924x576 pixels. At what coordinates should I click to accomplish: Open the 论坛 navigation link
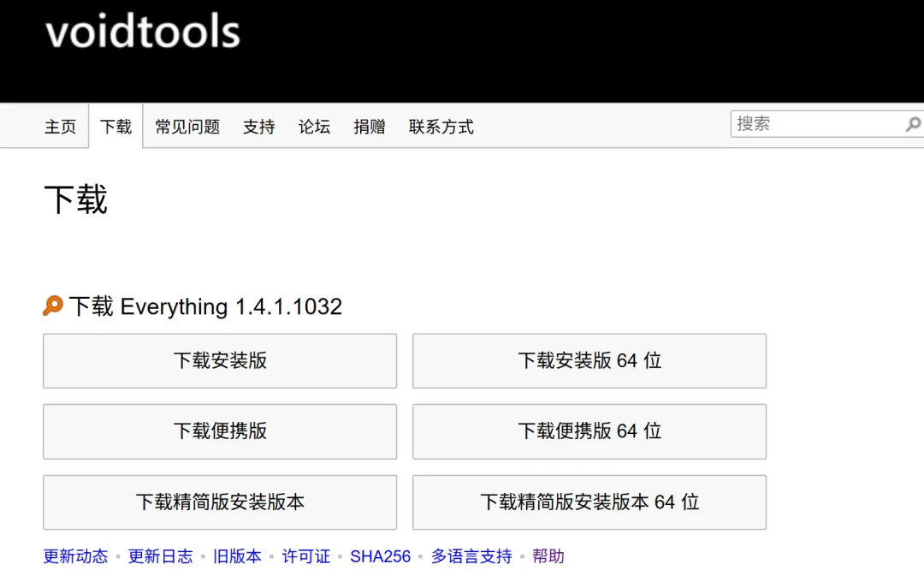coord(314,126)
